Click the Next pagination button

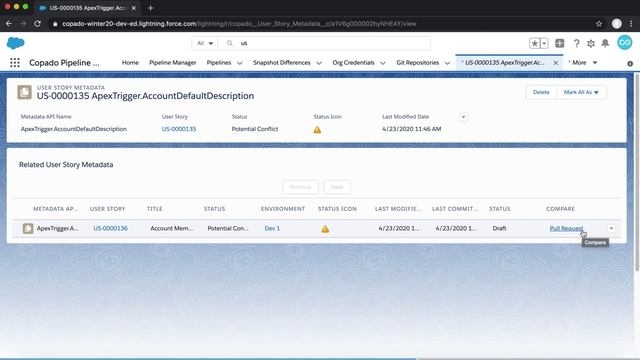[337, 187]
